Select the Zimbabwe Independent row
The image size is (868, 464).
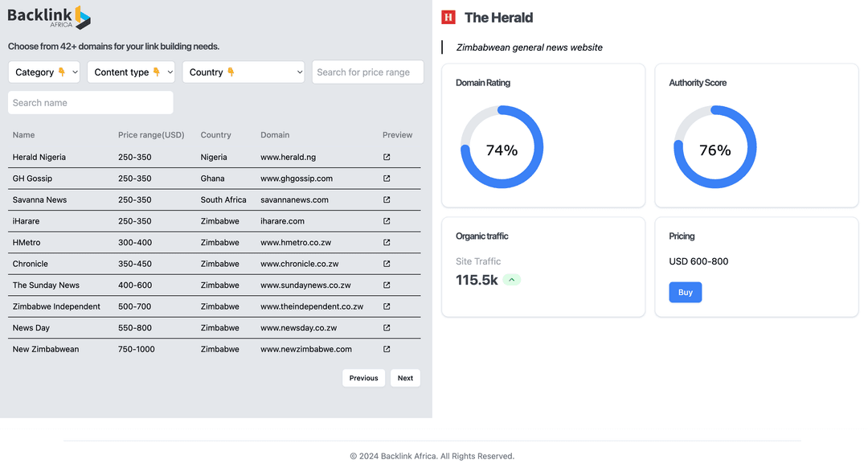[56, 306]
